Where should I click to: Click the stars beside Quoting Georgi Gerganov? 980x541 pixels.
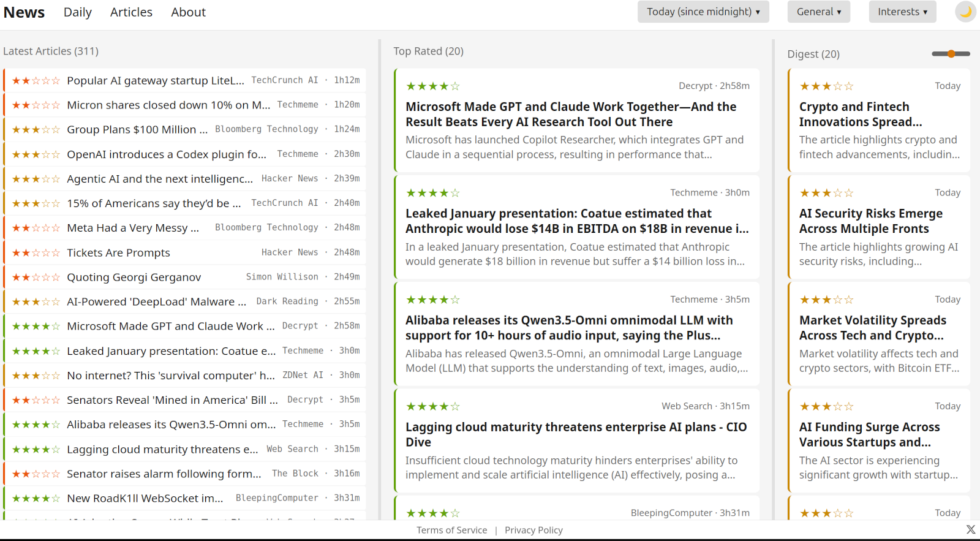(36, 277)
